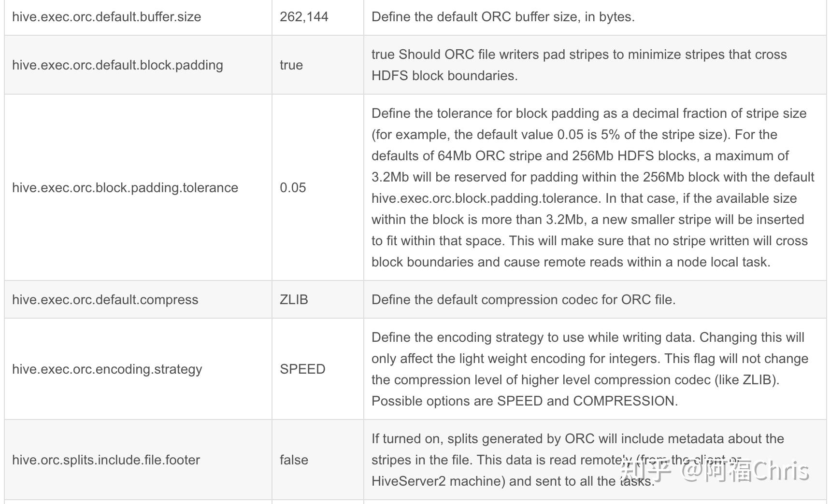Image resolution: width=830 pixels, height=504 pixels.
Task: Click hive.exec.orc.block.padding.tolerance property name
Action: click(125, 188)
